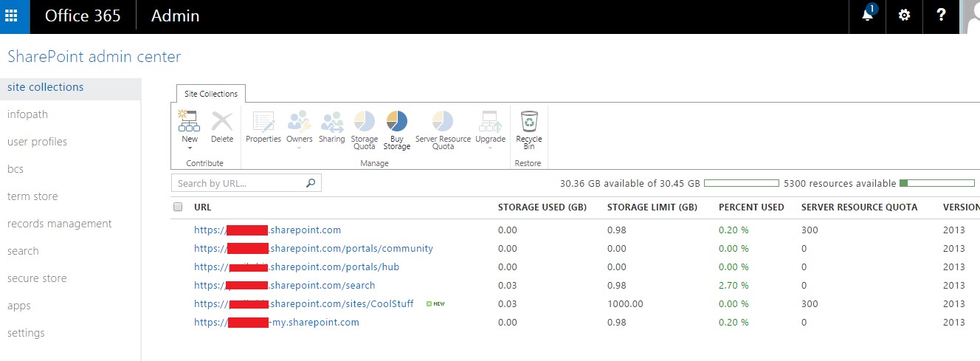Click the PERCENT USED column header
This screenshot has width=980, height=361.
click(x=751, y=207)
